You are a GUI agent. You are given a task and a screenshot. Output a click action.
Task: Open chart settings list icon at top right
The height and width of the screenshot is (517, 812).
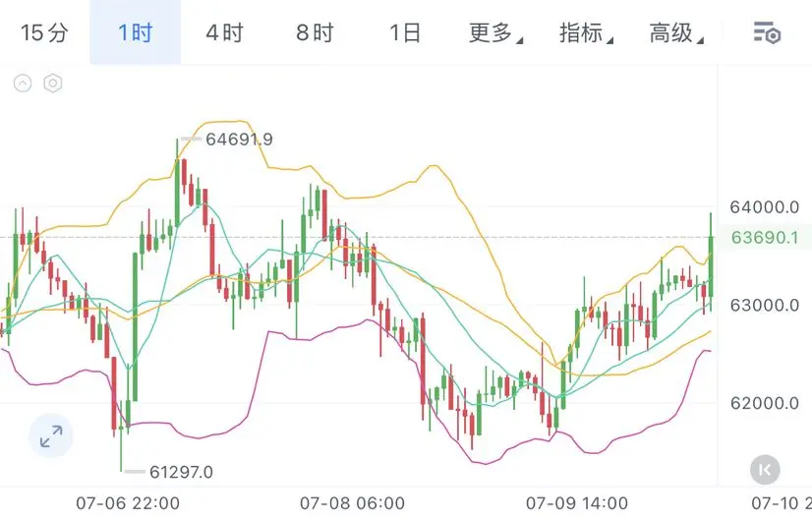click(x=767, y=32)
